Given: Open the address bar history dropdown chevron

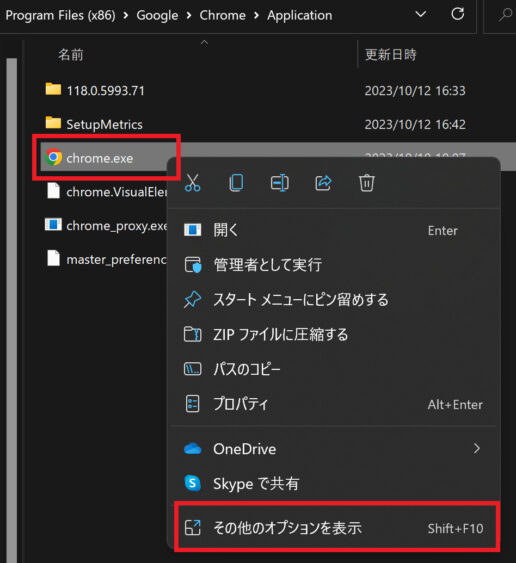Looking at the screenshot, I should tap(421, 14).
